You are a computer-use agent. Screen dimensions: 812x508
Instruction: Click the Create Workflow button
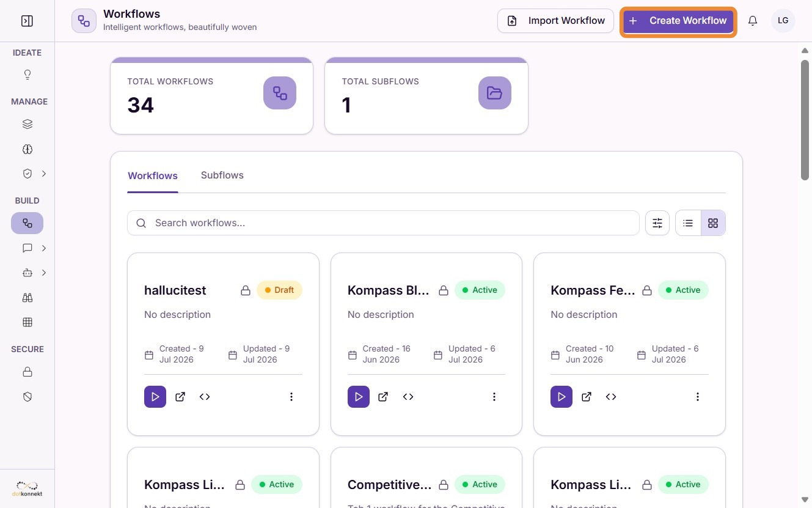678,21
